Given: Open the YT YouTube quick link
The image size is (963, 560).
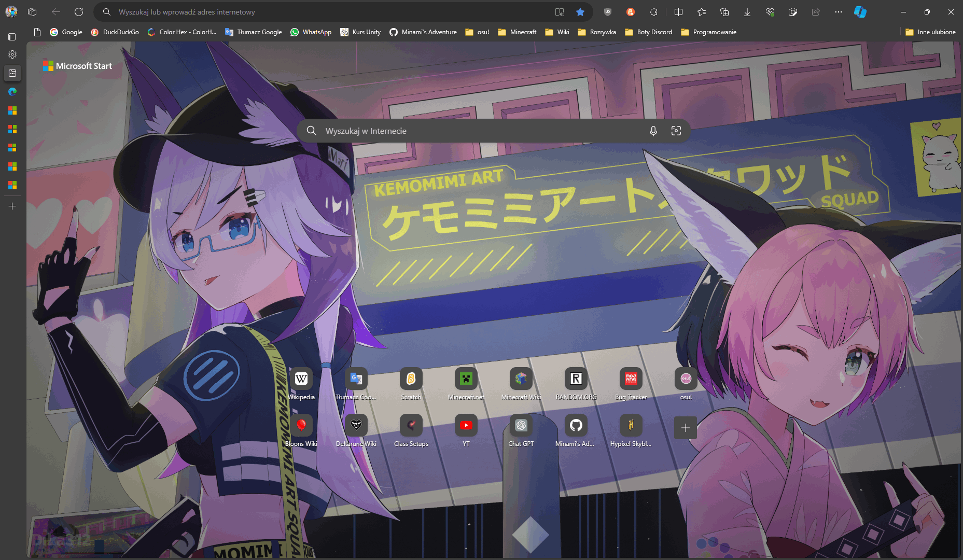Looking at the screenshot, I should pyautogui.click(x=466, y=431).
